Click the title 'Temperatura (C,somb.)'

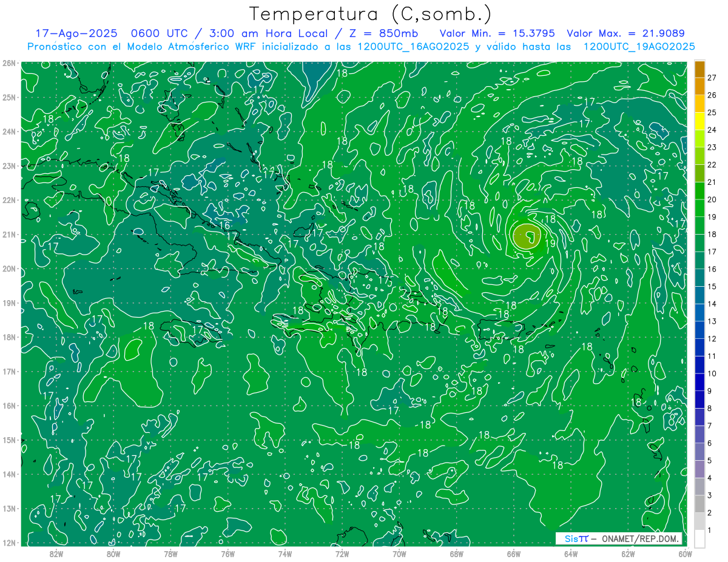coord(370,15)
